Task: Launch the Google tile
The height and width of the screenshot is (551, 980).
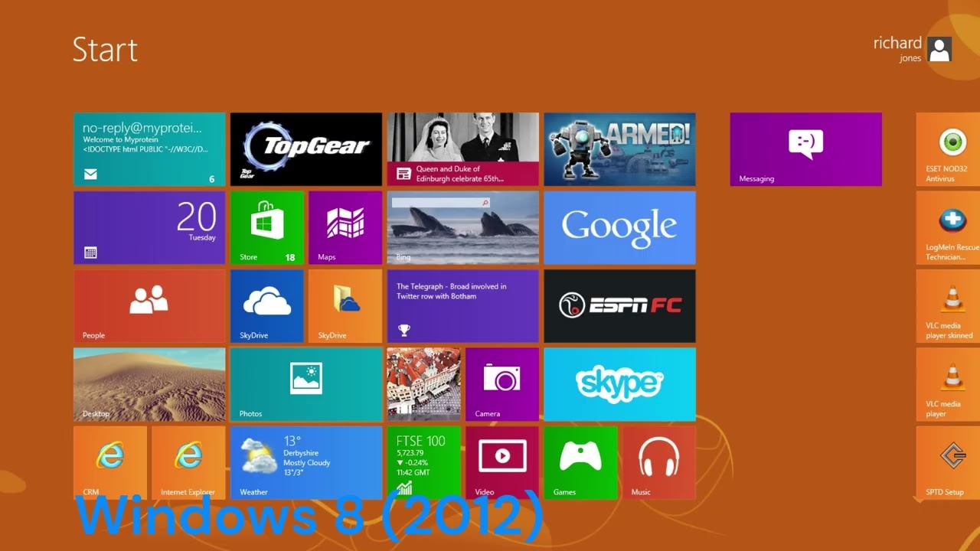Action: tap(620, 228)
